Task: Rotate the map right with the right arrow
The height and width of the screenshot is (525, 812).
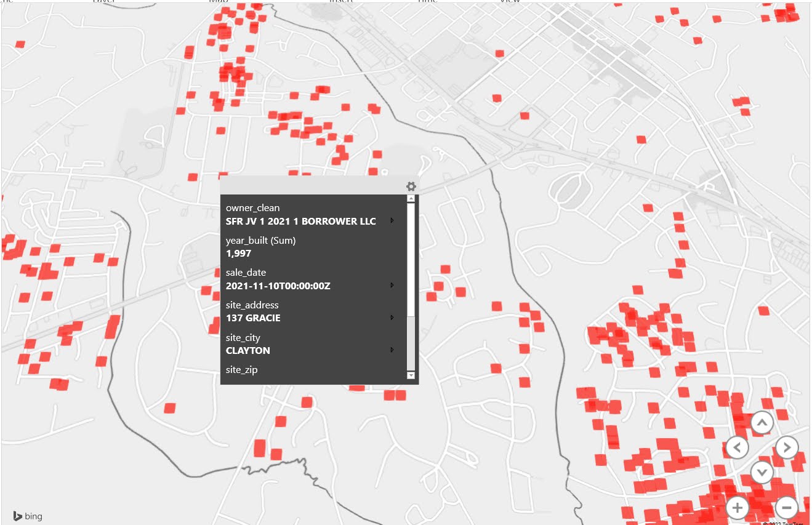Action: (x=787, y=447)
